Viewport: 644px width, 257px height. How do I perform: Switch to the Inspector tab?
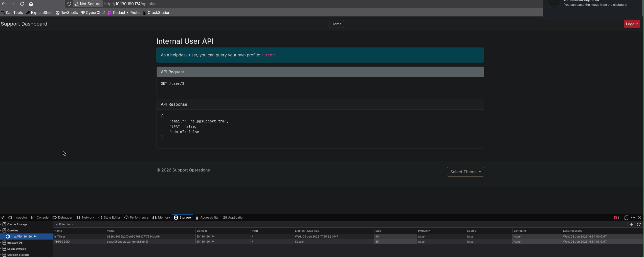tap(18, 218)
